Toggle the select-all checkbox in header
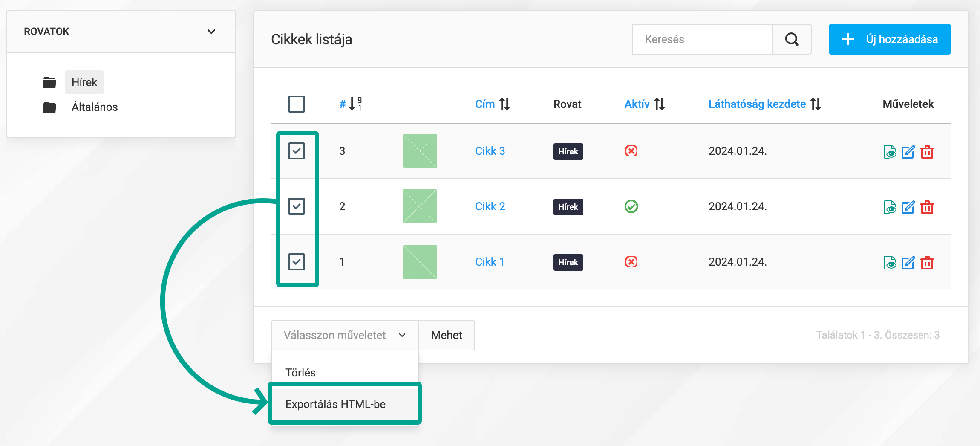The height and width of the screenshot is (446, 980). [x=297, y=104]
